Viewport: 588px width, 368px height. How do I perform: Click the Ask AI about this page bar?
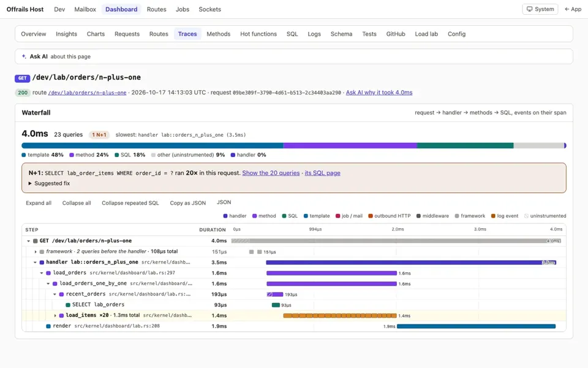click(x=294, y=56)
